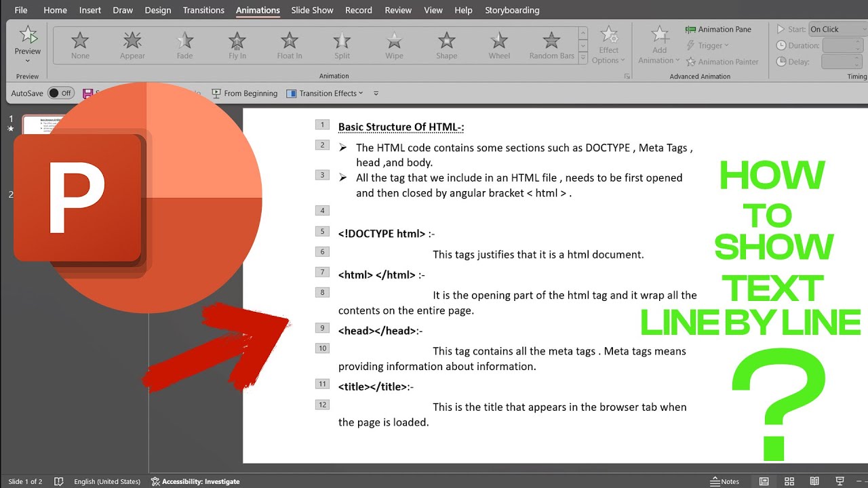Click the spell check book icon
The image size is (868, 488).
(x=59, y=481)
